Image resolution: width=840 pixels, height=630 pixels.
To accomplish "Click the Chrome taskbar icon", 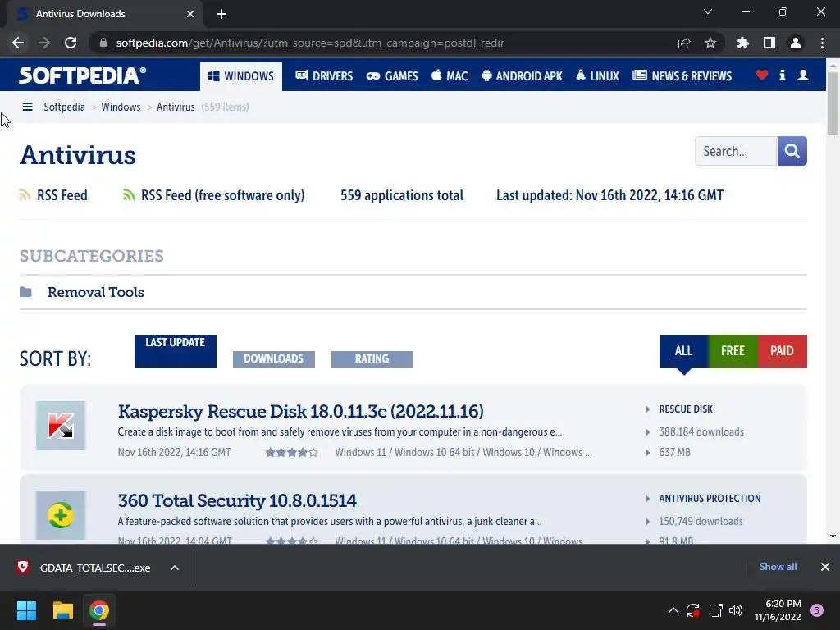I will tap(99, 610).
